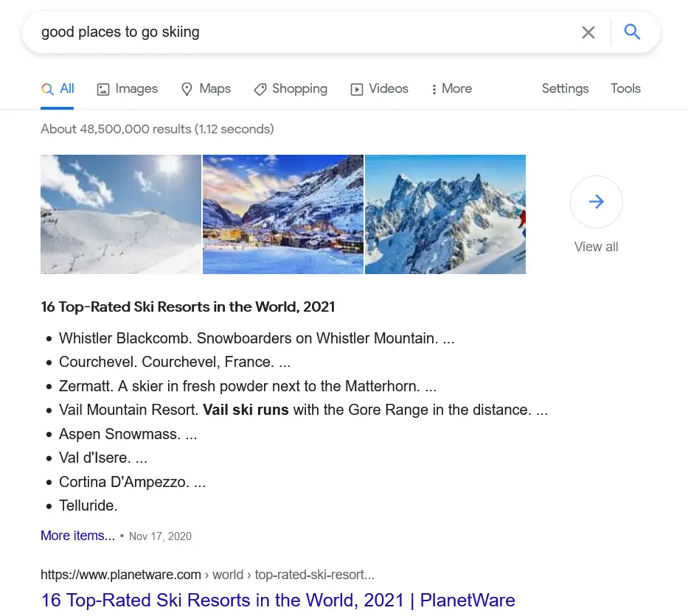This screenshot has width=688, height=616.
Task: Expand the Tools options
Action: 625,88
